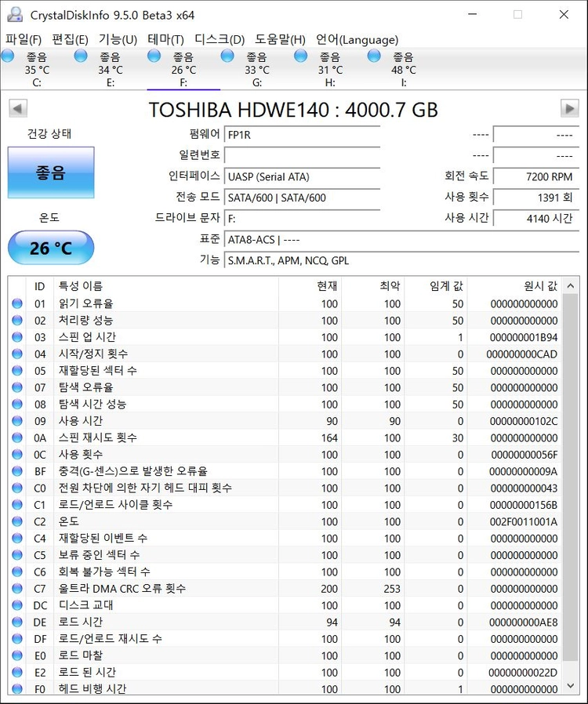The height and width of the screenshot is (704, 588).
Task: Click the 특성 이름 column header
Action: click(166, 286)
